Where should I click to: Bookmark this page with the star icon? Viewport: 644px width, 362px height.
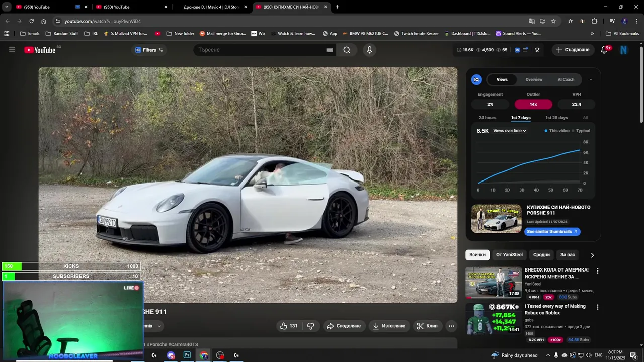[553, 21]
